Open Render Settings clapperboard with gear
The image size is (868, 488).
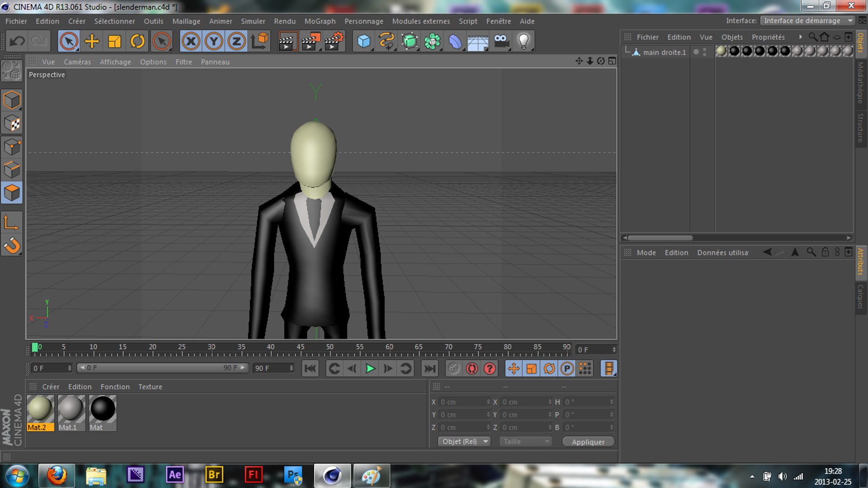(x=334, y=42)
